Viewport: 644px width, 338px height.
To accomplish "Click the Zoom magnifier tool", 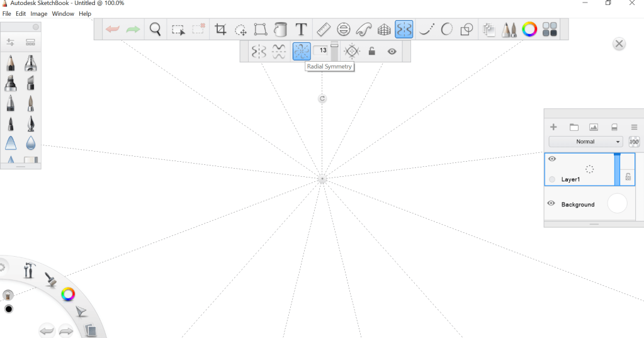I will [x=155, y=29].
